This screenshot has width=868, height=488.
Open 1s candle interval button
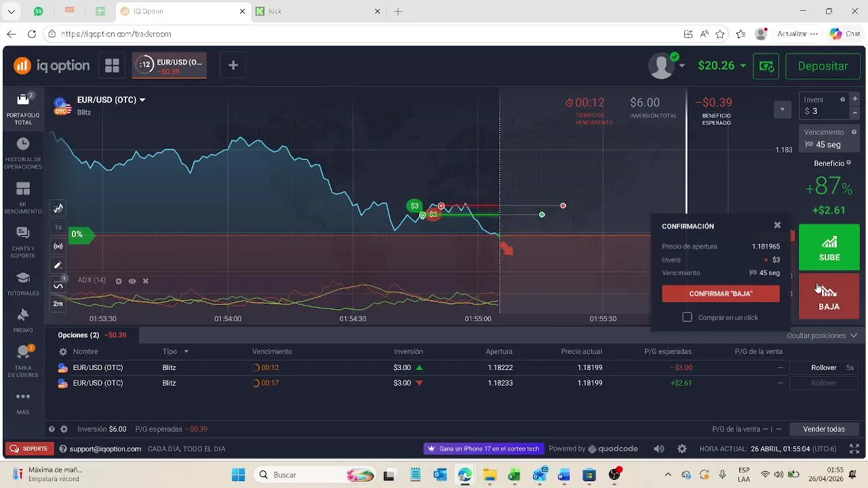point(58,228)
